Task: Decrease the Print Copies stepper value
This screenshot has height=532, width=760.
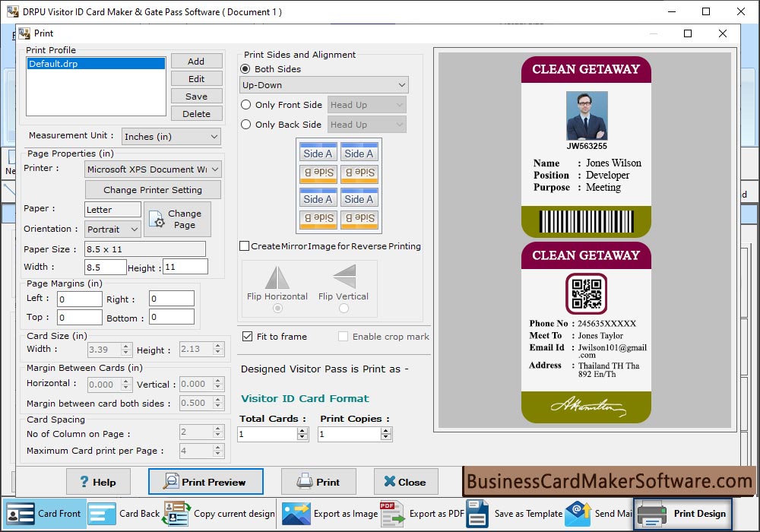Action: coord(386,437)
